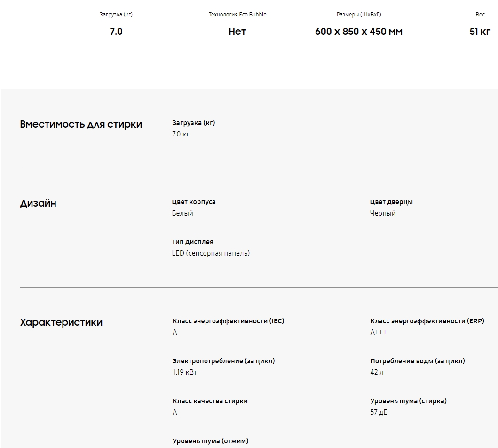Click the LED (сенсорная панель) display value
This screenshot has height=448, width=498.
[211, 253]
